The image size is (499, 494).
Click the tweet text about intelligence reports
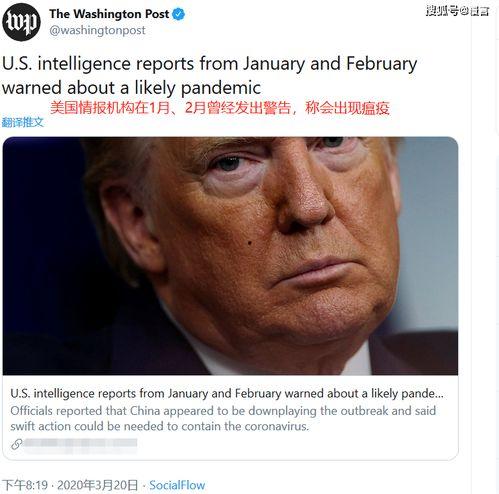point(209,76)
